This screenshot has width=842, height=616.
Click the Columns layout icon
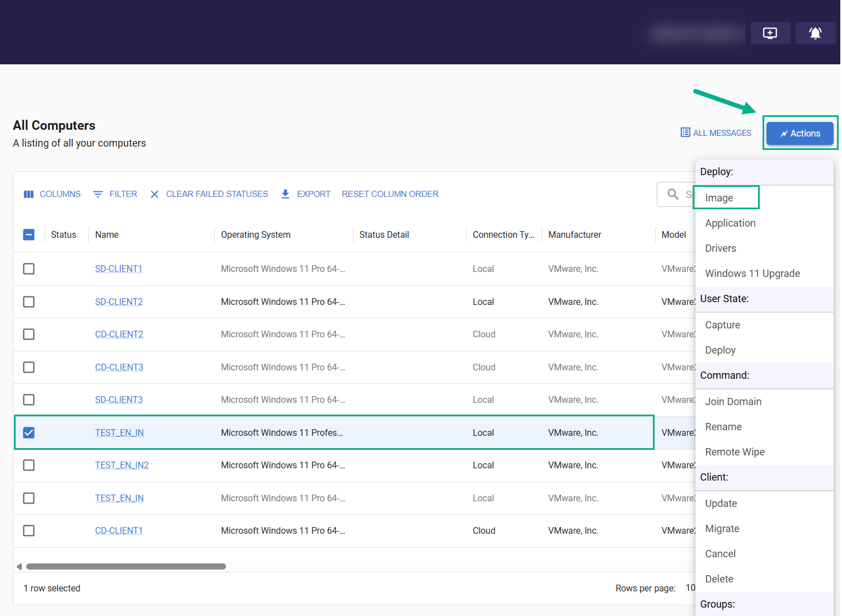click(29, 194)
